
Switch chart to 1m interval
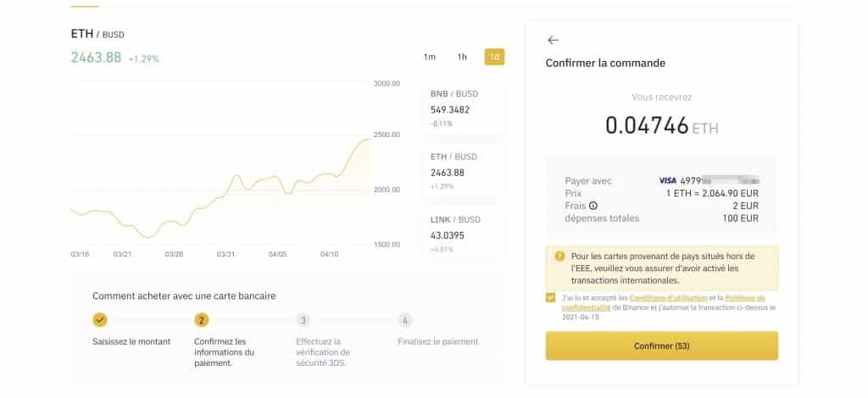pos(430,57)
